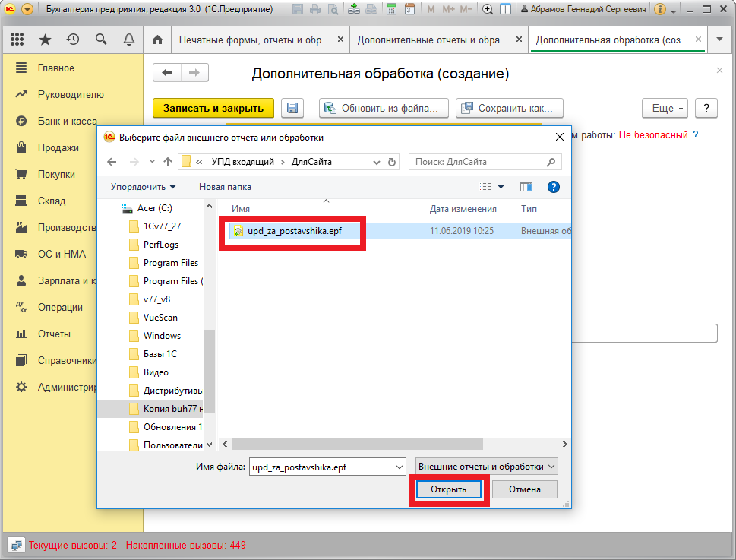736x560 pixels.
Task: Expand the Упорядочить dropdown menu
Action: click(143, 186)
